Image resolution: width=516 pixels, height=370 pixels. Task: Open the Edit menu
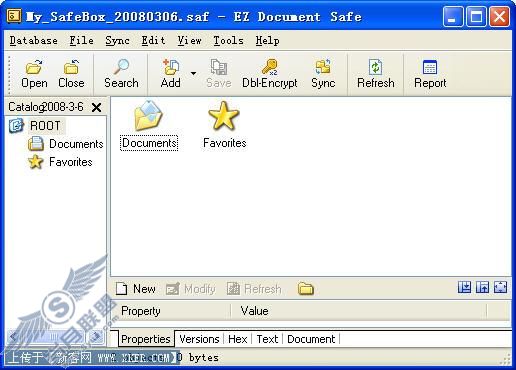tap(153, 41)
